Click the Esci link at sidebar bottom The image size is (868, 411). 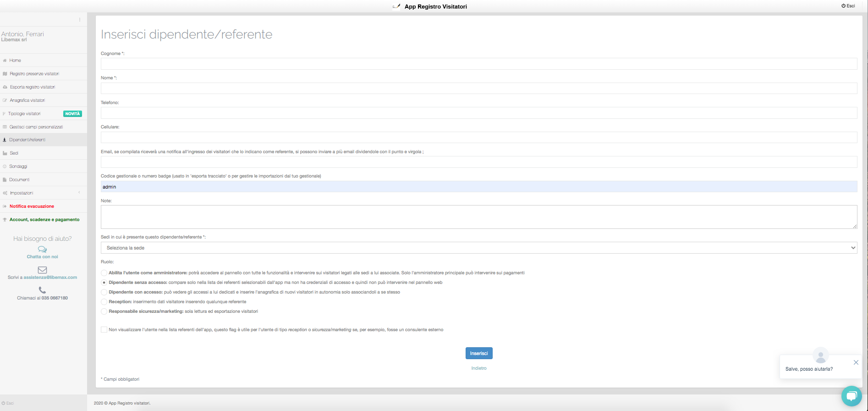[x=8, y=403]
